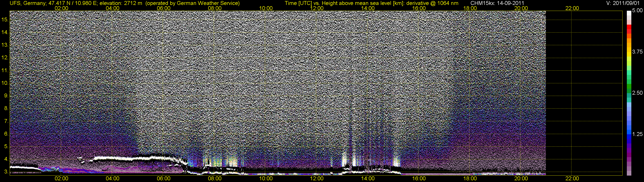Click the top time axis label 16:00
The height and width of the screenshot is (182, 644).
coord(419,8)
